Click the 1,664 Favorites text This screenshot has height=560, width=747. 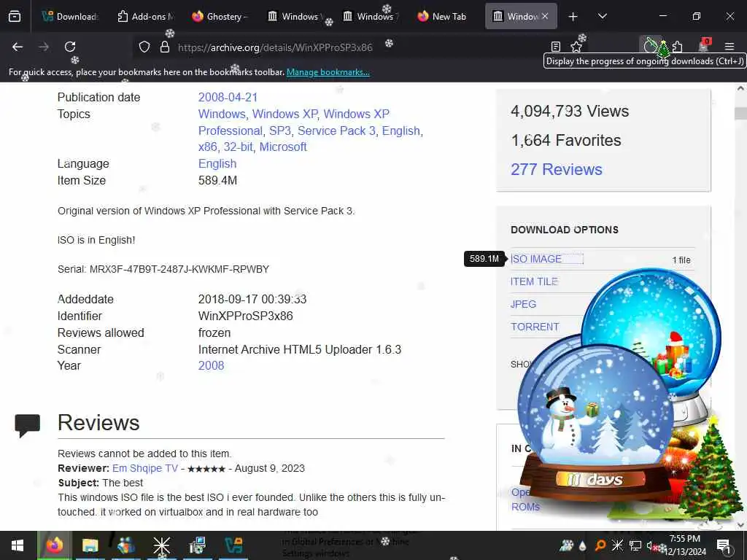(566, 141)
